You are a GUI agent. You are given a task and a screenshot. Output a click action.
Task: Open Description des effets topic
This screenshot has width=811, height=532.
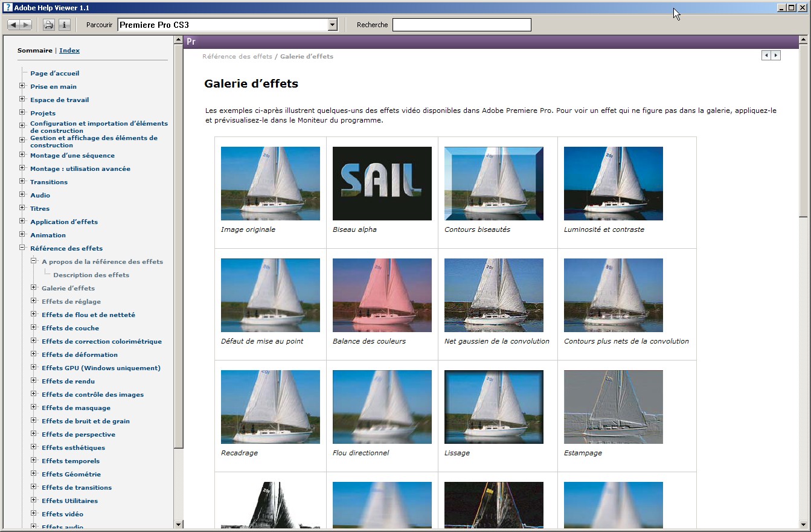(91, 275)
